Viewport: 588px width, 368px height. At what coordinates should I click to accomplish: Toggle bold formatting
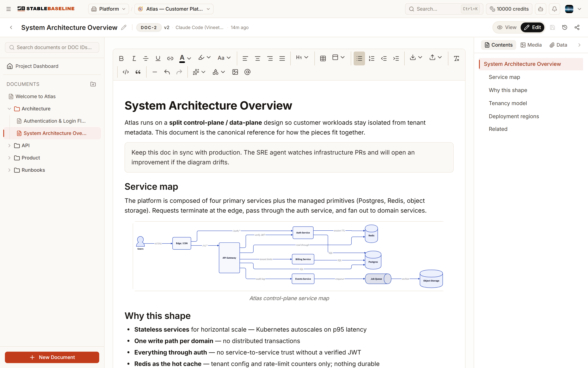121,58
